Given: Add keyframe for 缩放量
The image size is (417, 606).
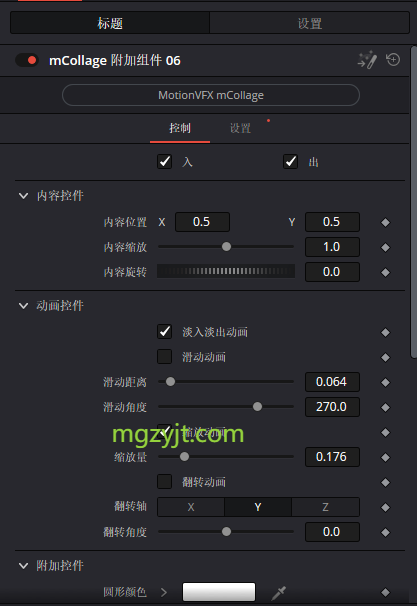Looking at the screenshot, I should pos(385,457).
